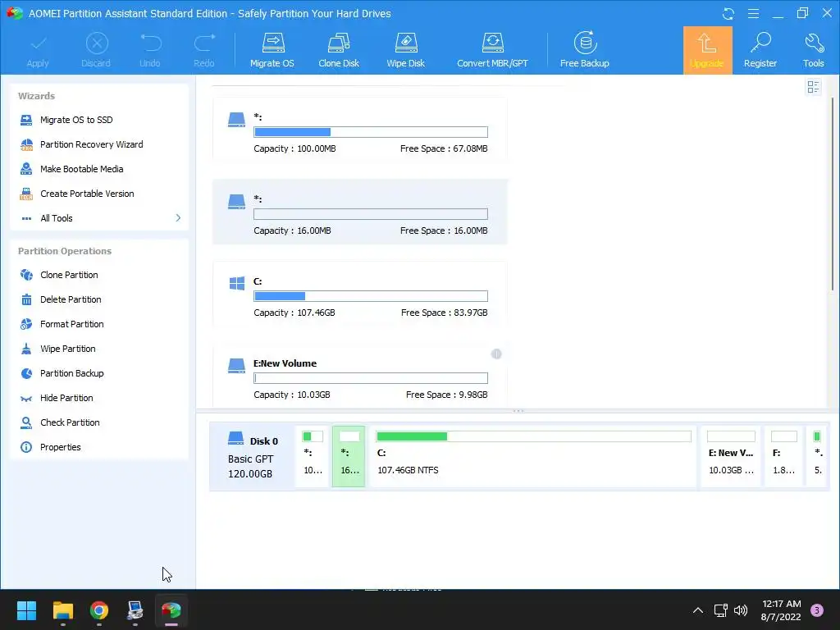Open the Windows Start menu

click(26, 610)
